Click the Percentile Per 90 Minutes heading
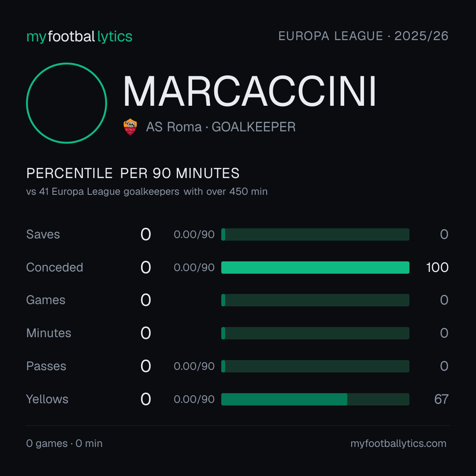This screenshot has height=476, width=476. click(133, 173)
